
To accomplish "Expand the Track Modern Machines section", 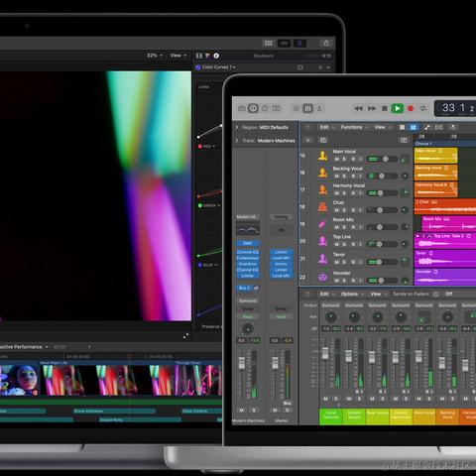I will point(236,141).
